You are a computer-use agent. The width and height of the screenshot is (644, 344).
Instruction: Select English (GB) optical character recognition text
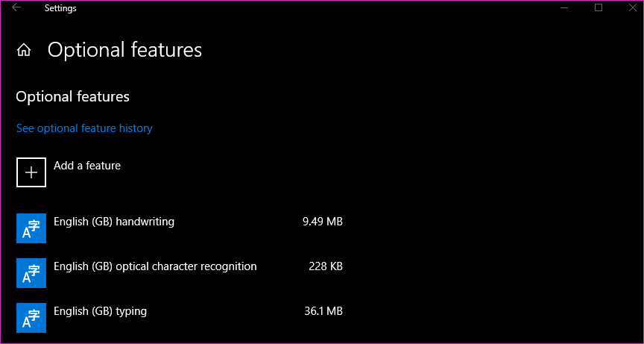coord(155,266)
